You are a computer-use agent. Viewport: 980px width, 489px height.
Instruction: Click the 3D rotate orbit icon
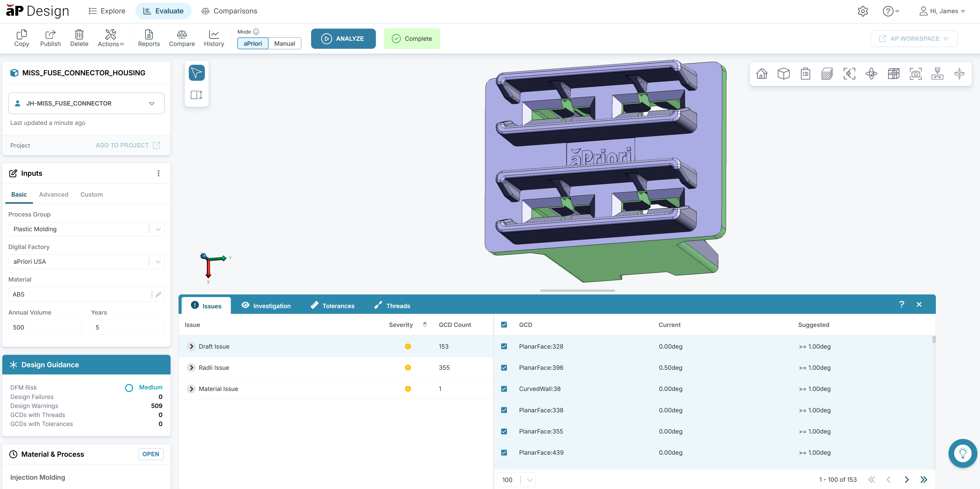871,74
